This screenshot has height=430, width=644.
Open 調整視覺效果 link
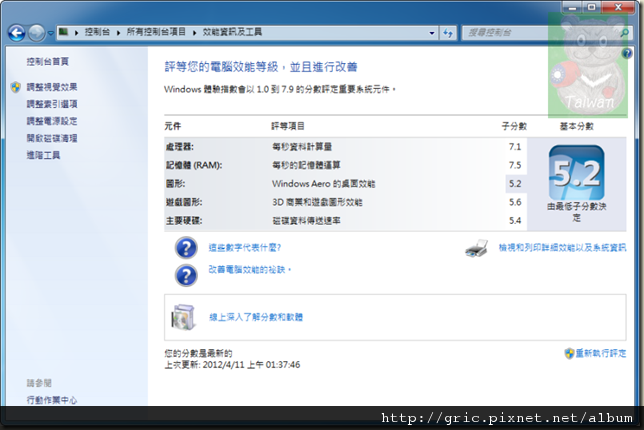[52, 87]
